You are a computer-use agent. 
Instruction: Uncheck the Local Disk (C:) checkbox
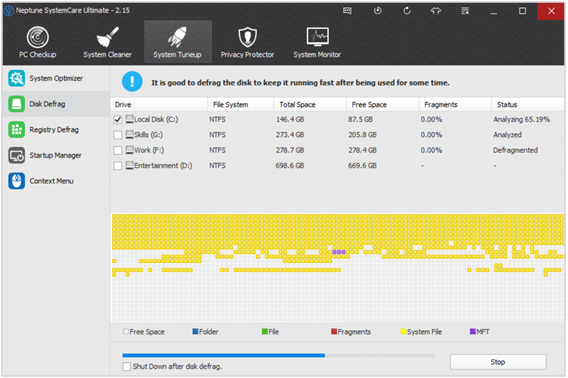(x=117, y=120)
